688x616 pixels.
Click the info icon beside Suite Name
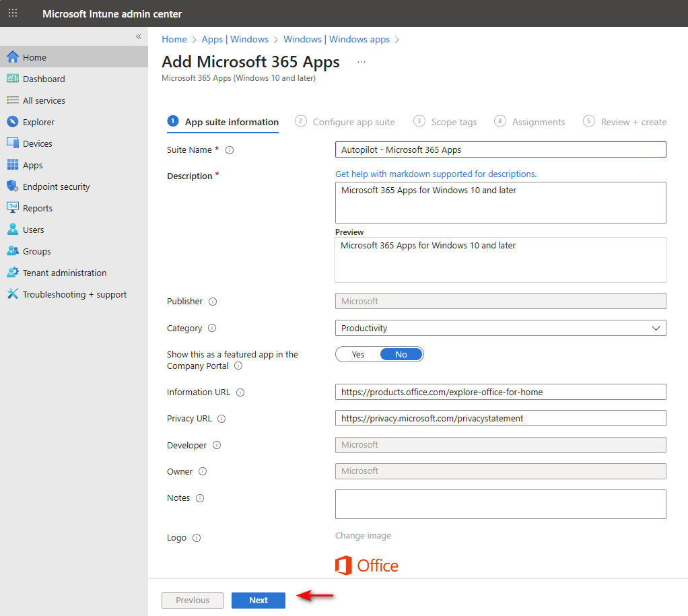click(230, 150)
